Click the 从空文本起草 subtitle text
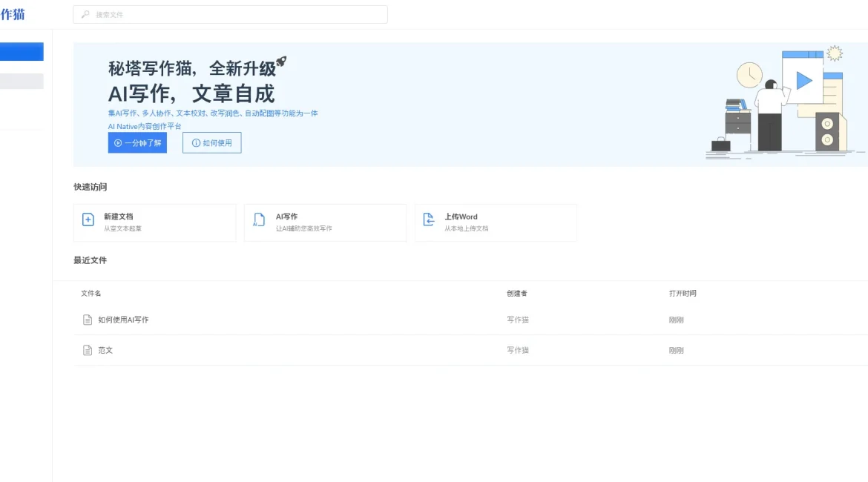This screenshot has height=482, width=868. (x=122, y=228)
